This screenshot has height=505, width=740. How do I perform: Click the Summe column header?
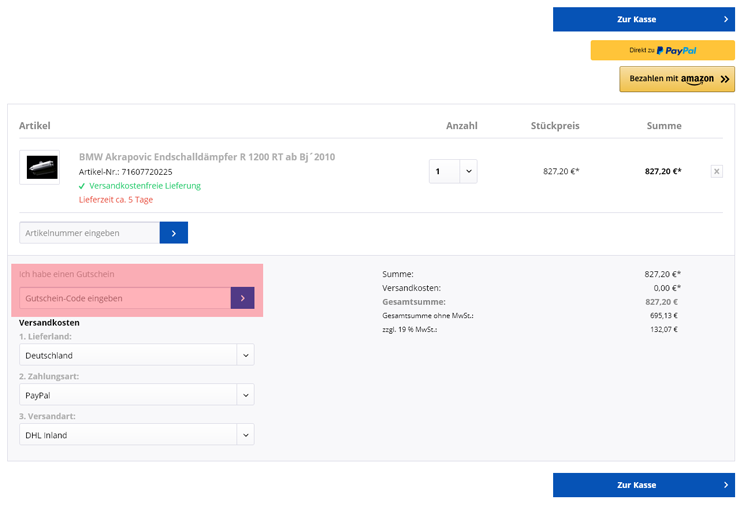(664, 126)
